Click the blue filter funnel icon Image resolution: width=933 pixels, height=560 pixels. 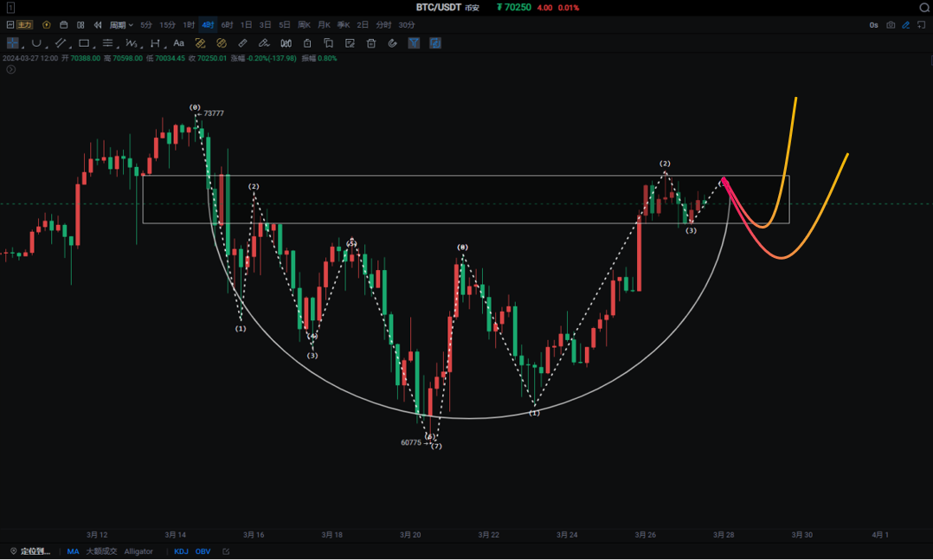click(414, 42)
